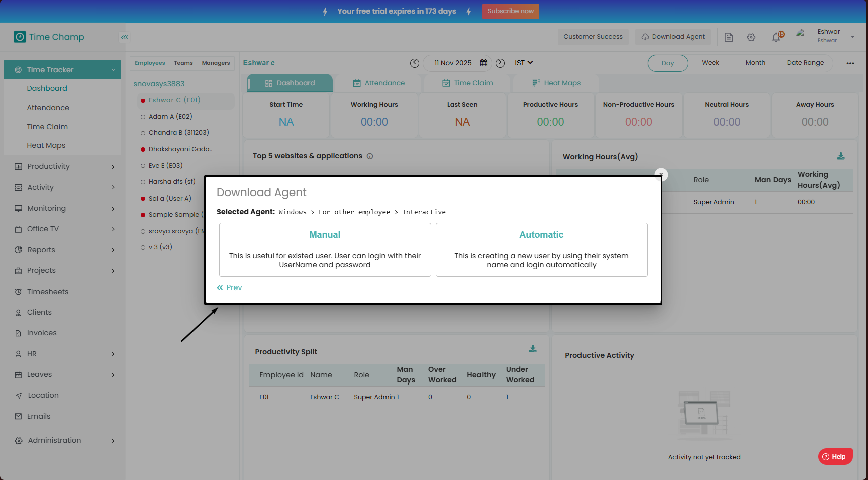Expand the Activity menu chevron
The height and width of the screenshot is (480, 868).
coord(113,187)
